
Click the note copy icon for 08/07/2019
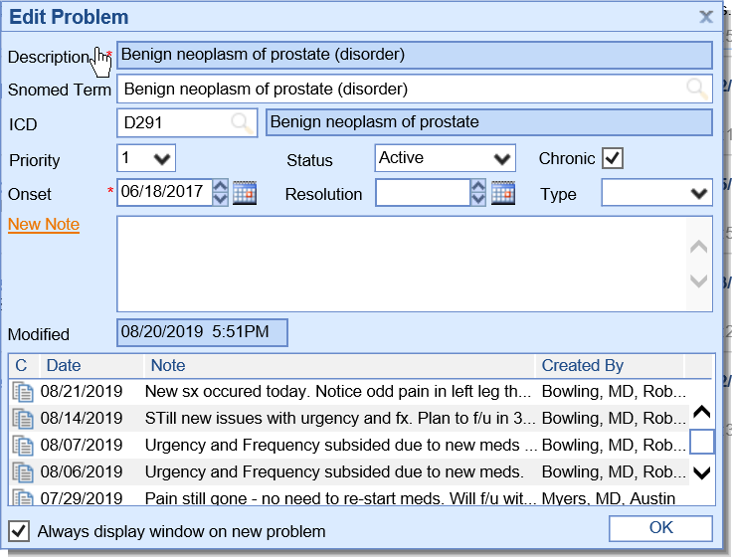pos(23,445)
